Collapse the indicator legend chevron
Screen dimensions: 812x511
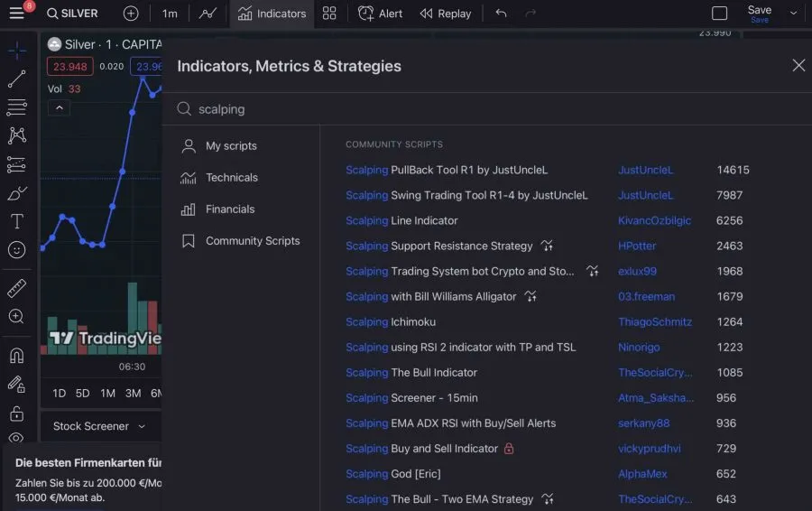(58, 108)
